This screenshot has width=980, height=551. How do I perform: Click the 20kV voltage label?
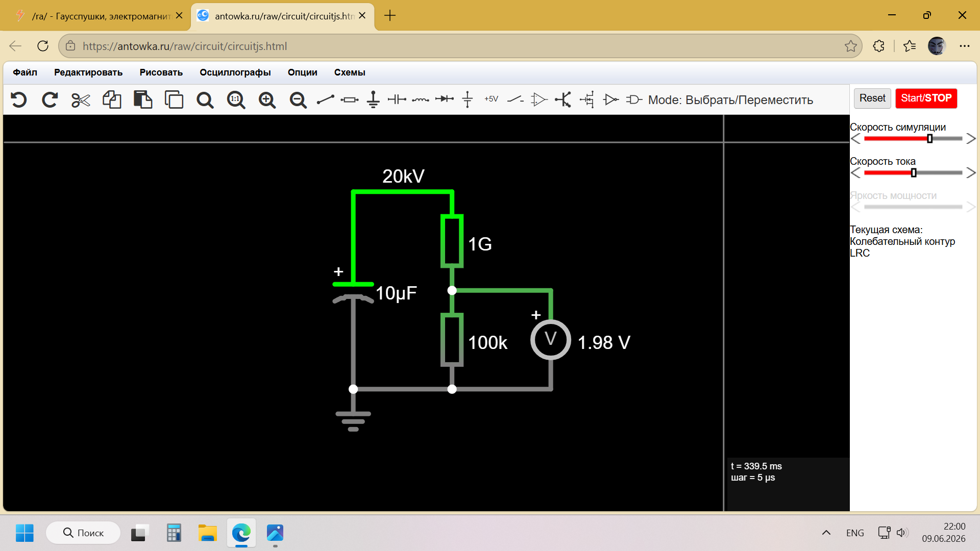coord(403,177)
